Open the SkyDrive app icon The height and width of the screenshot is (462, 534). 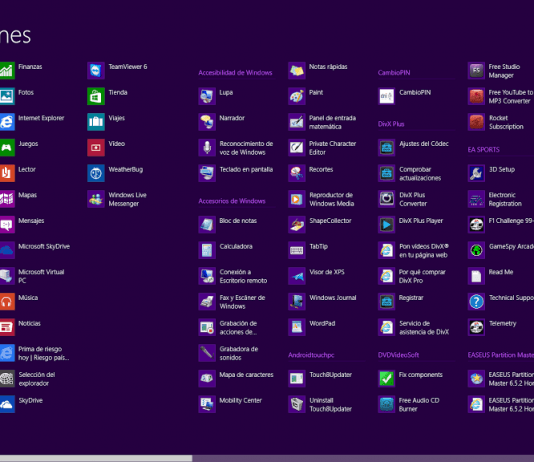(7, 404)
